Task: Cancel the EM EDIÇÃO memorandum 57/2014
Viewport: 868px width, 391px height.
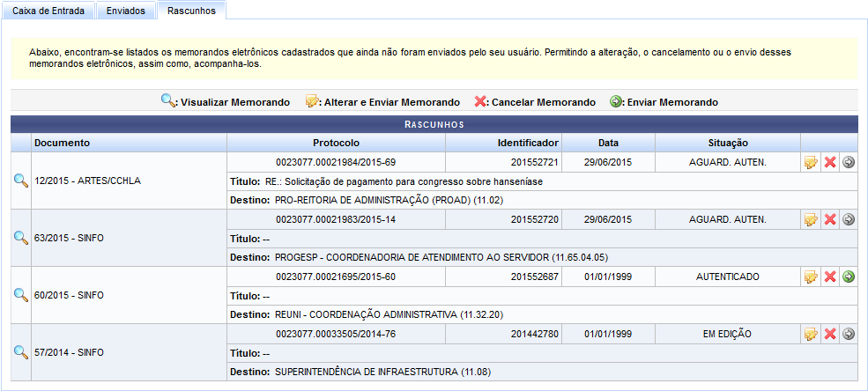Action: (829, 334)
